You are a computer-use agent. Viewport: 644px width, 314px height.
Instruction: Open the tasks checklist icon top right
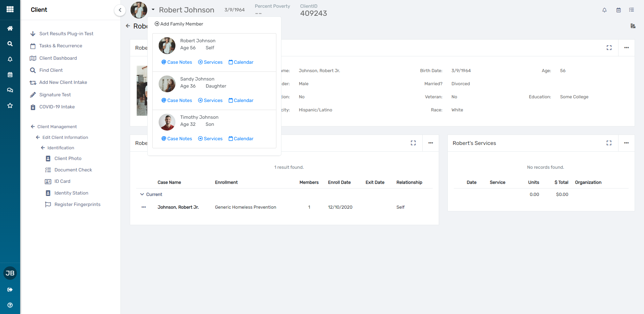[632, 10]
